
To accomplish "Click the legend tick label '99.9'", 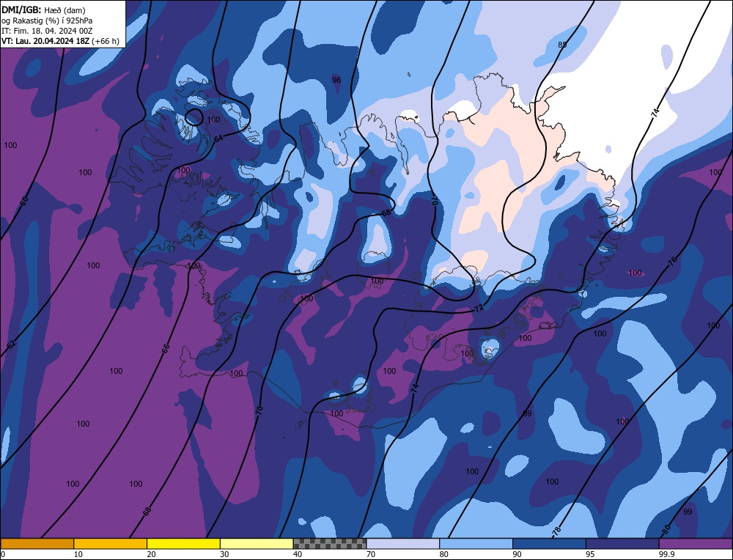I will pyautogui.click(x=666, y=554).
